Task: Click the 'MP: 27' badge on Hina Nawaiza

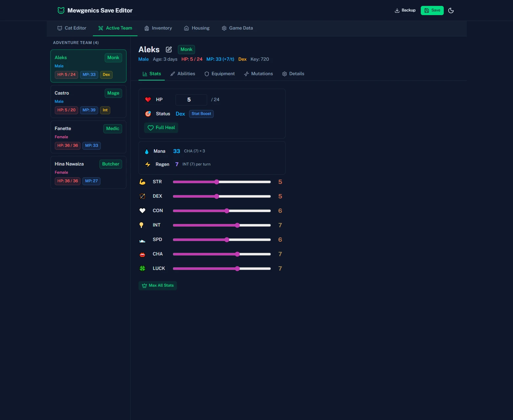Action: tap(92, 181)
